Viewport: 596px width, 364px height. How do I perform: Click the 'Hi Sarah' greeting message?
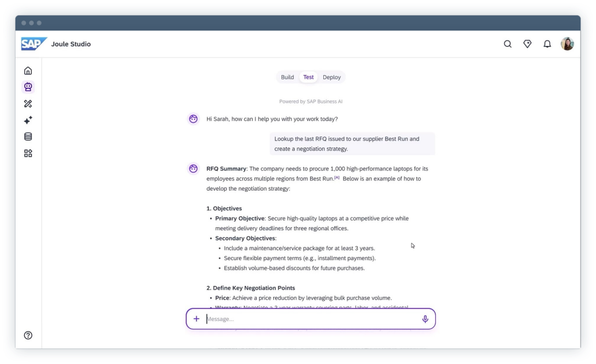pos(272,119)
